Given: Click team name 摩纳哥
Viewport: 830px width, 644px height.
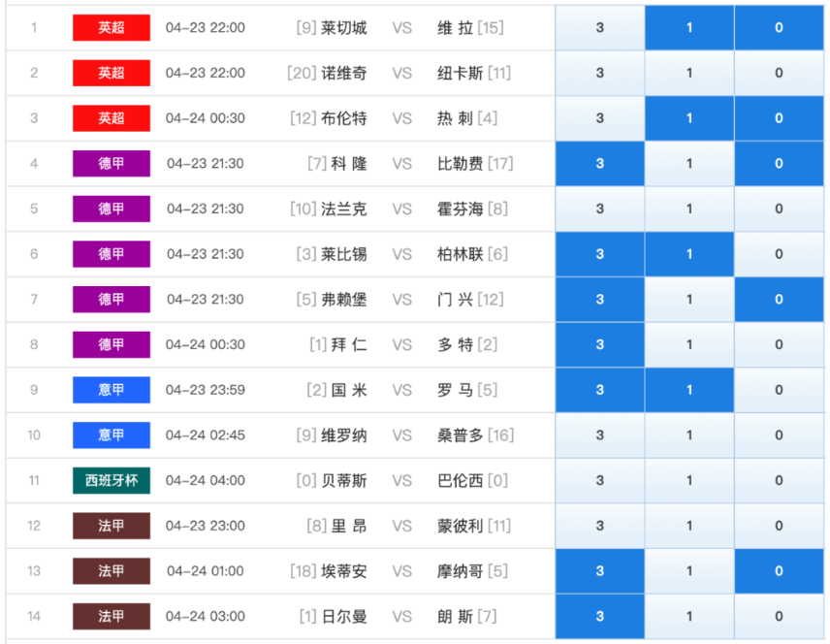Looking at the screenshot, I should [x=460, y=571].
